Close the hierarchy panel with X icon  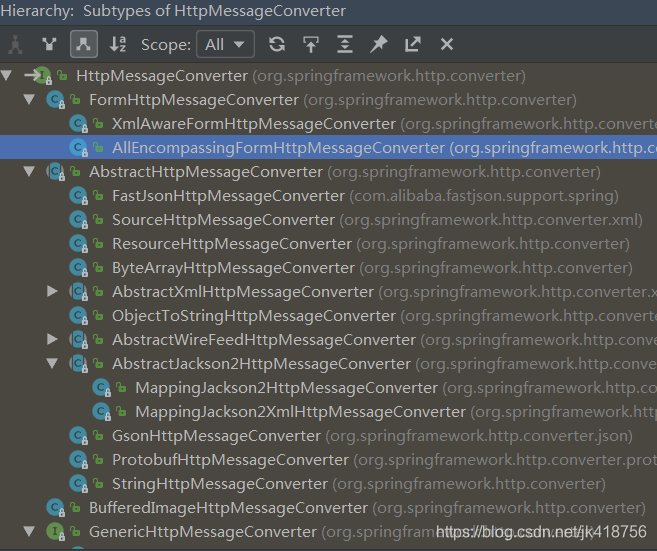(447, 44)
